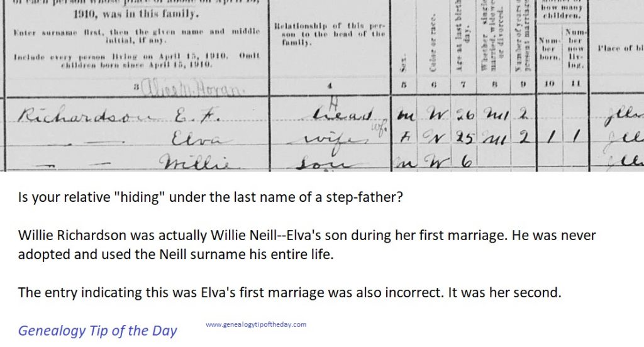The height and width of the screenshot is (347, 644).
Task: Click the Place of birth column header
Action: tap(620, 48)
